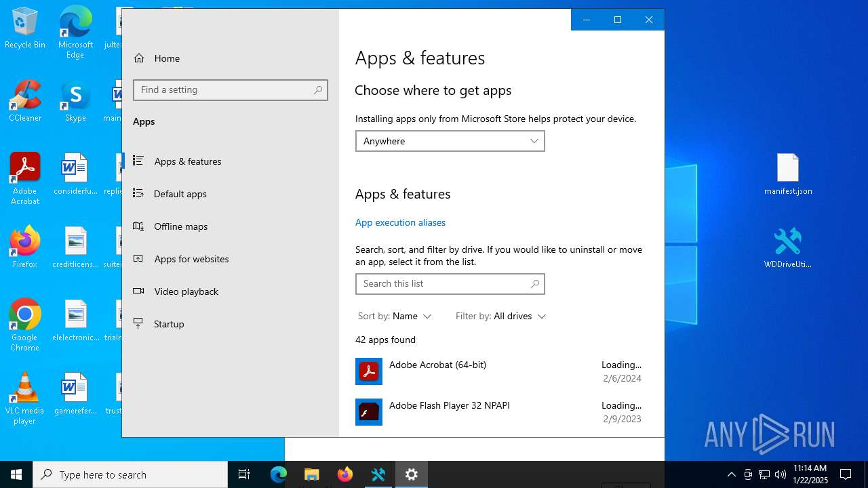The width and height of the screenshot is (868, 488).
Task: Select Firefox desktop shortcut
Action: click(x=25, y=247)
